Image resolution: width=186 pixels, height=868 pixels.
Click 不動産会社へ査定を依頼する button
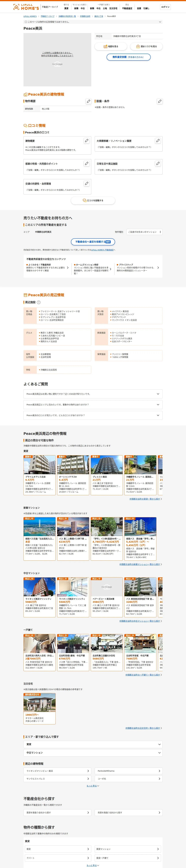pos(93,242)
